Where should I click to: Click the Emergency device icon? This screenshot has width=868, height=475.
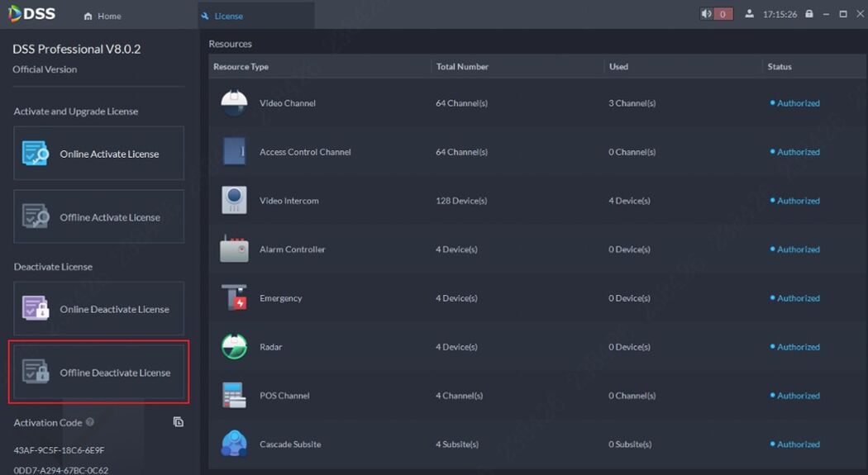point(234,297)
